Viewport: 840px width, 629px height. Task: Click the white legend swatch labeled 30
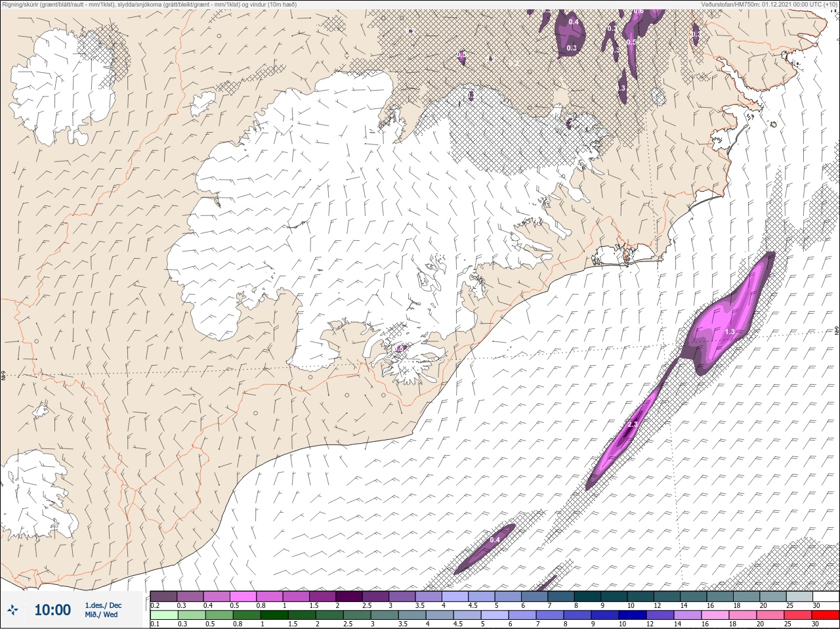826,596
